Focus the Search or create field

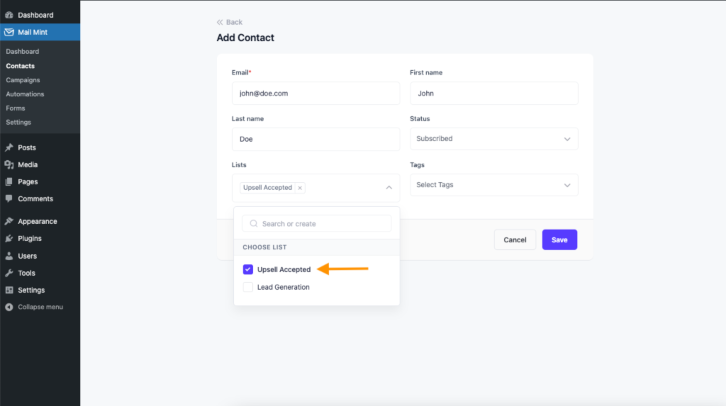(317, 224)
